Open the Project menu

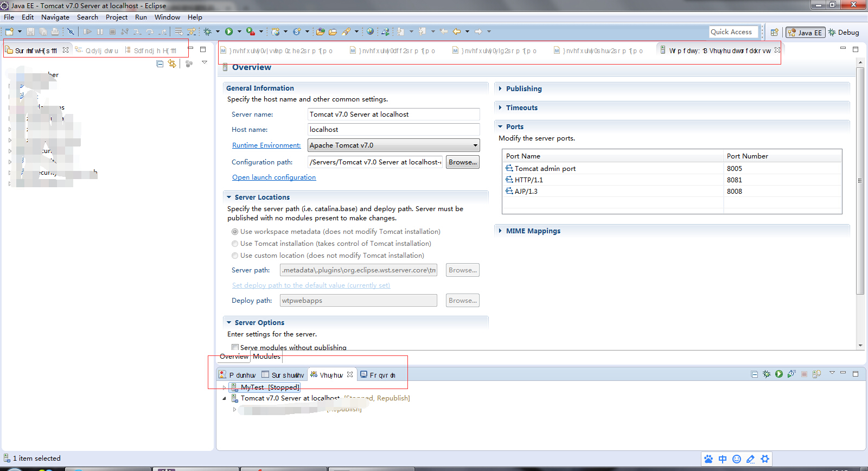pos(116,17)
